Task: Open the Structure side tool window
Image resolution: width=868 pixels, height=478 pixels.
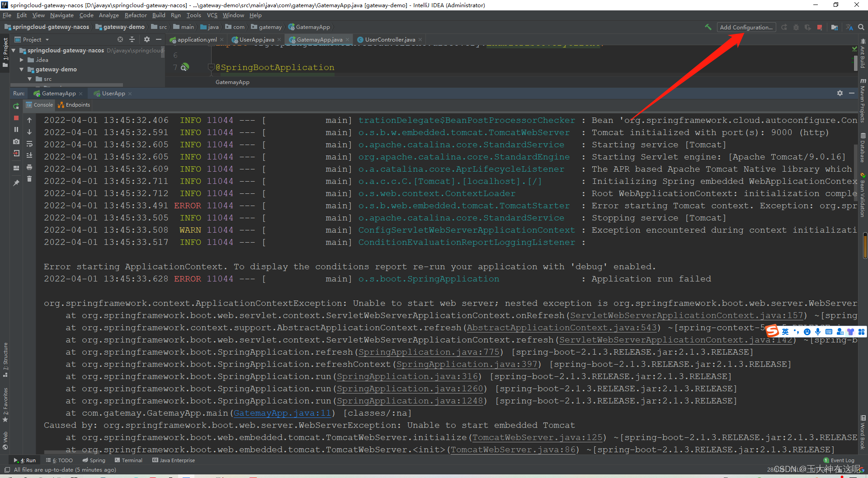Action: (x=5, y=359)
